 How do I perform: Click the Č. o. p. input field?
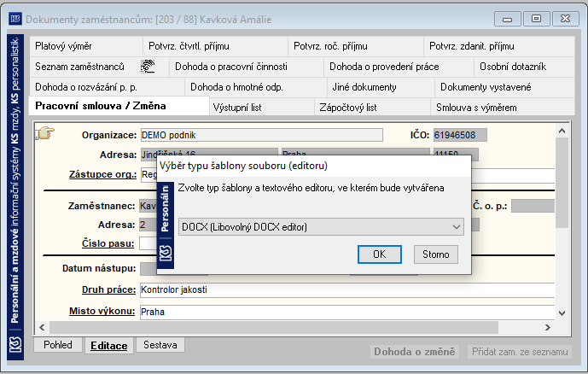coord(533,206)
